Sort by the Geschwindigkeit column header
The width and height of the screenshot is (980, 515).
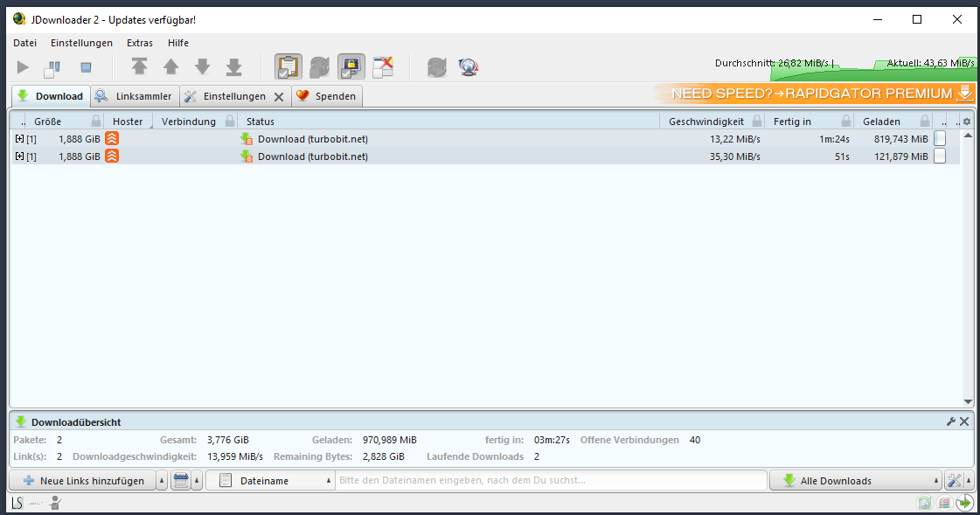(706, 122)
